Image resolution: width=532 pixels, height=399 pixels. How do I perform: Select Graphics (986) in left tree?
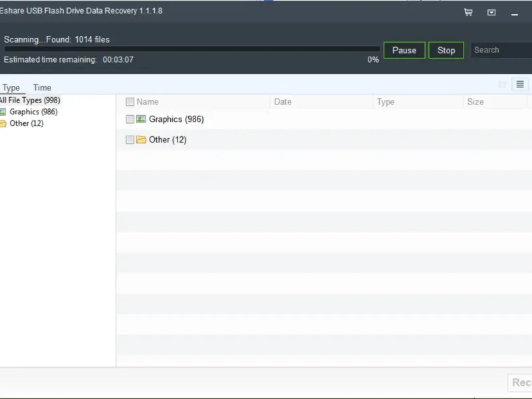[34, 112]
